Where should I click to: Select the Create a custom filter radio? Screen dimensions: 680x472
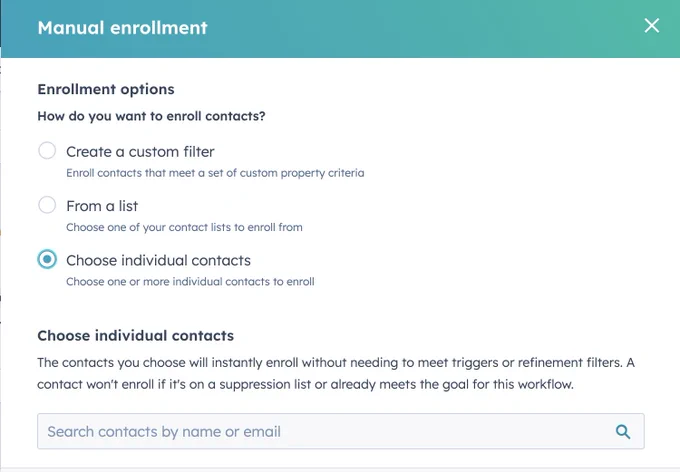(47, 151)
